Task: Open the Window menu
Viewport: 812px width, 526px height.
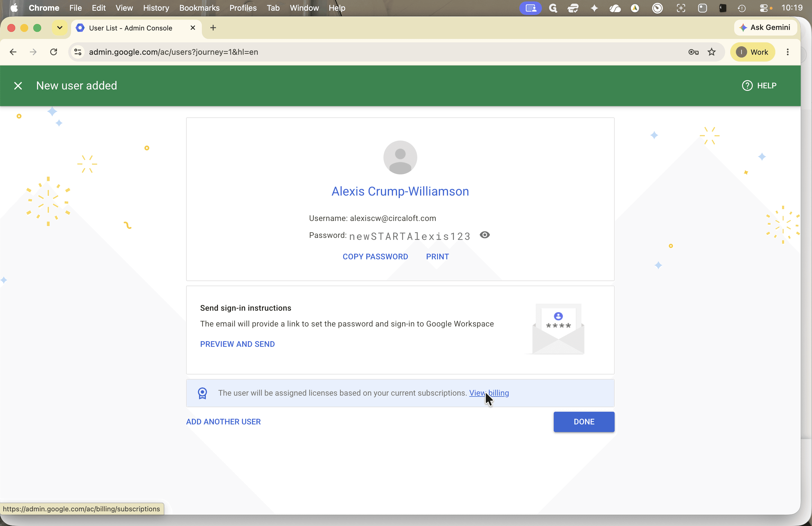Action: (x=304, y=8)
